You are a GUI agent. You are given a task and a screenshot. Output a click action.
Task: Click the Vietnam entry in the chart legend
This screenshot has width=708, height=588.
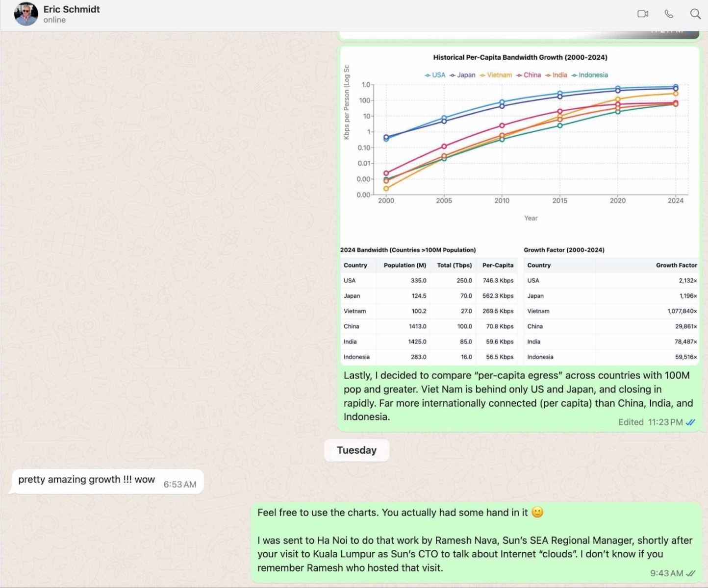tap(496, 75)
